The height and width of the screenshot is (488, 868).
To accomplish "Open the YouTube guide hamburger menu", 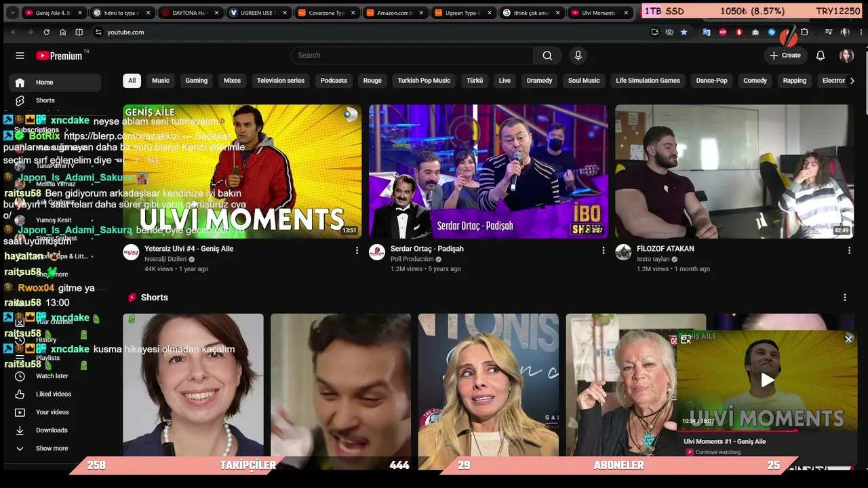I will click(x=20, y=56).
